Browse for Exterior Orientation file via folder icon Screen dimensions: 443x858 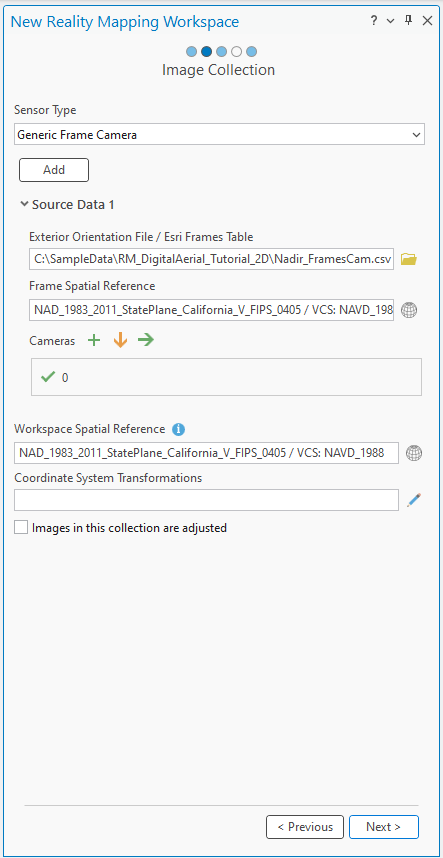pos(409,259)
